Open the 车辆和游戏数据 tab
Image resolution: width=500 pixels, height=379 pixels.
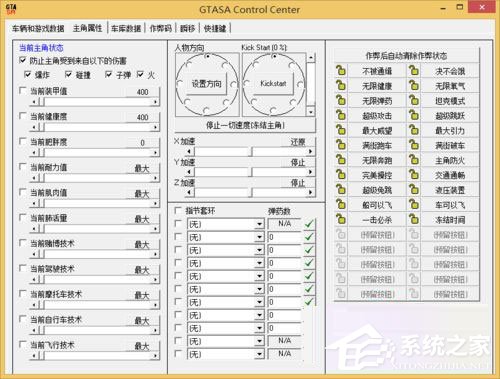pyautogui.click(x=38, y=28)
